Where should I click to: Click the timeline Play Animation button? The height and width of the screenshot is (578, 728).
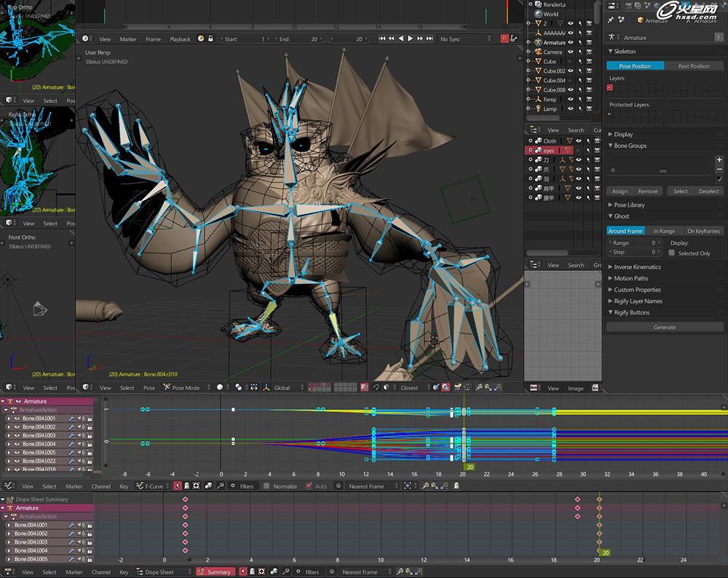click(x=411, y=39)
